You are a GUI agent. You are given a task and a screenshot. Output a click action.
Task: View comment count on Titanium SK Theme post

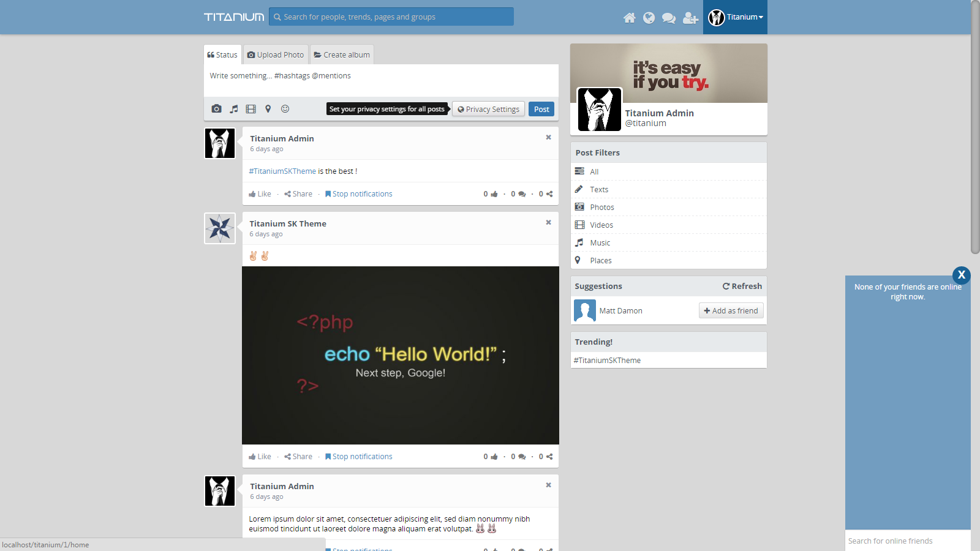[x=518, y=457]
